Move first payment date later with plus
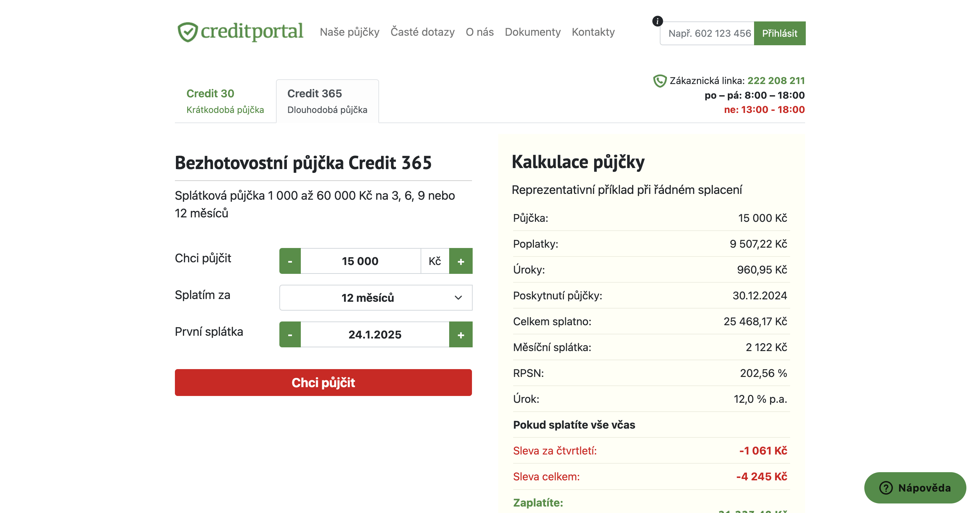This screenshot has width=980, height=513. [460, 334]
